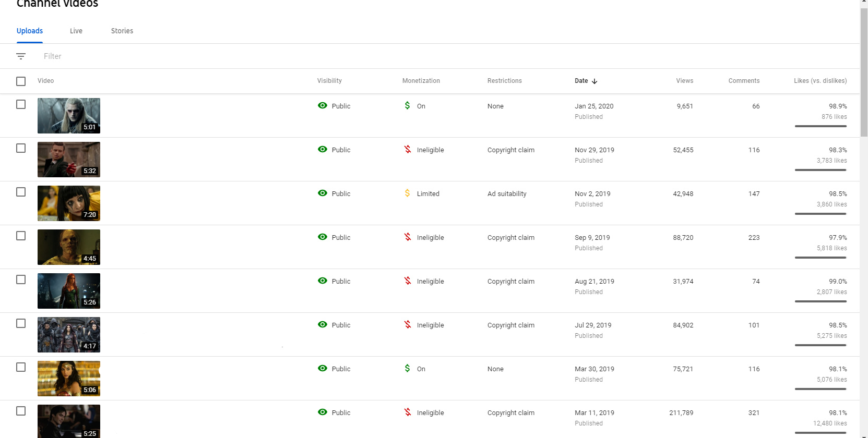Open 'Ineligible' monetization for Aug 21, 2019
This screenshot has width=868, height=438.
[431, 281]
